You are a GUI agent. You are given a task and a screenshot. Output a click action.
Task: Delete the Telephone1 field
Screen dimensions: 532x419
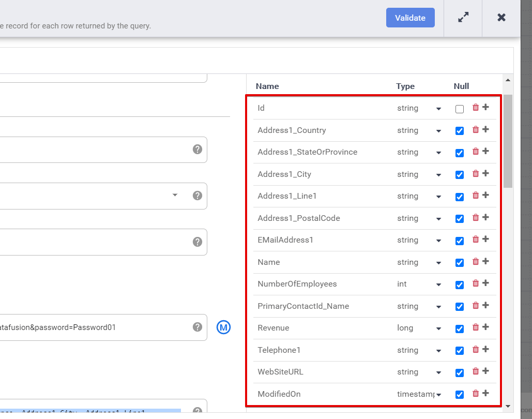[475, 349]
